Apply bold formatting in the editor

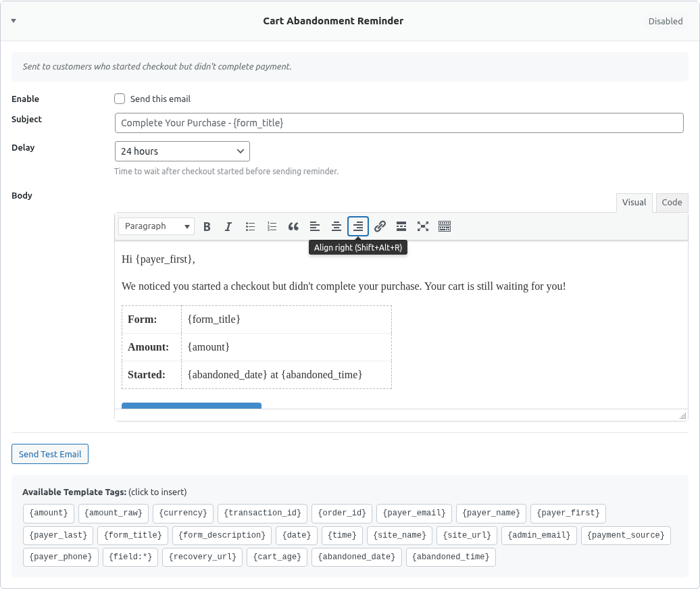207,226
